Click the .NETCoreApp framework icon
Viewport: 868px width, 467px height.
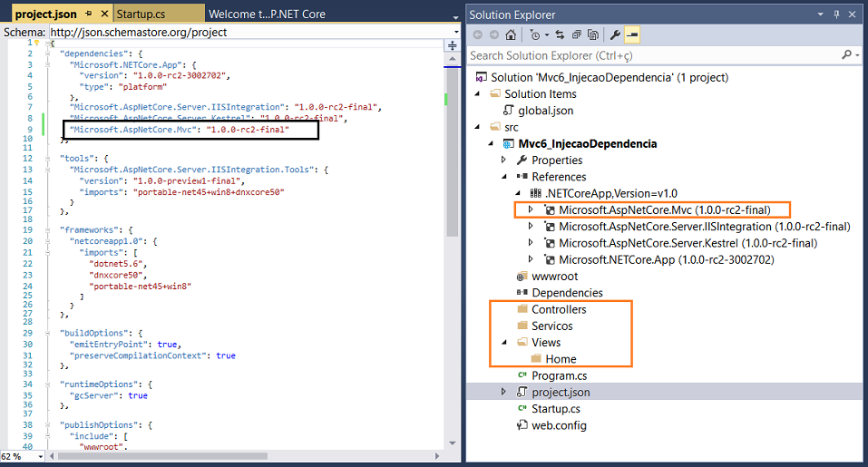pyautogui.click(x=535, y=193)
